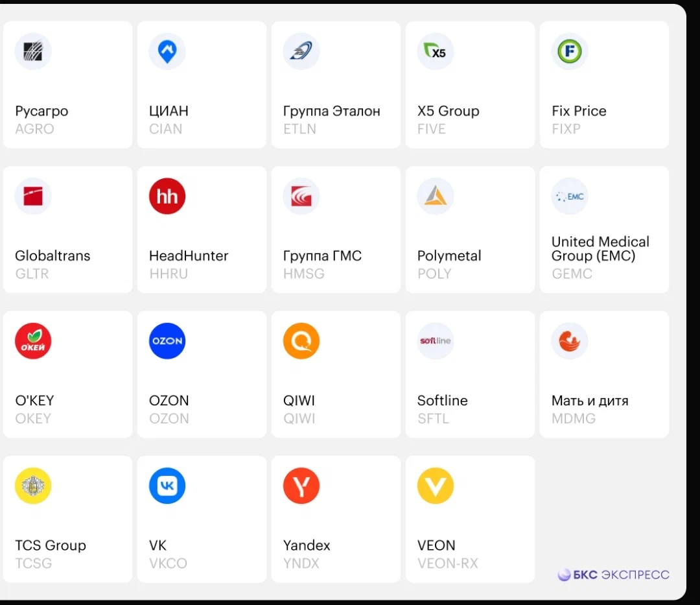Click the red HeadHunter hh logo
700x605 pixels.
[x=167, y=196]
